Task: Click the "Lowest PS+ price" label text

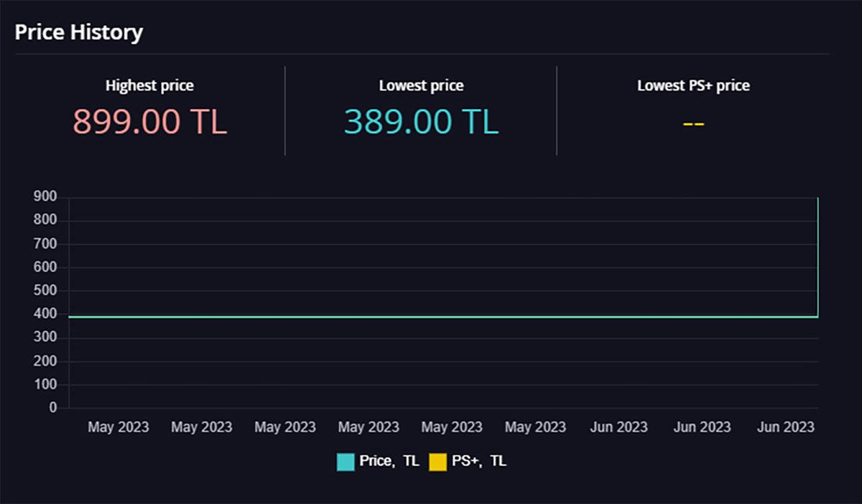Action: pyautogui.click(x=693, y=85)
